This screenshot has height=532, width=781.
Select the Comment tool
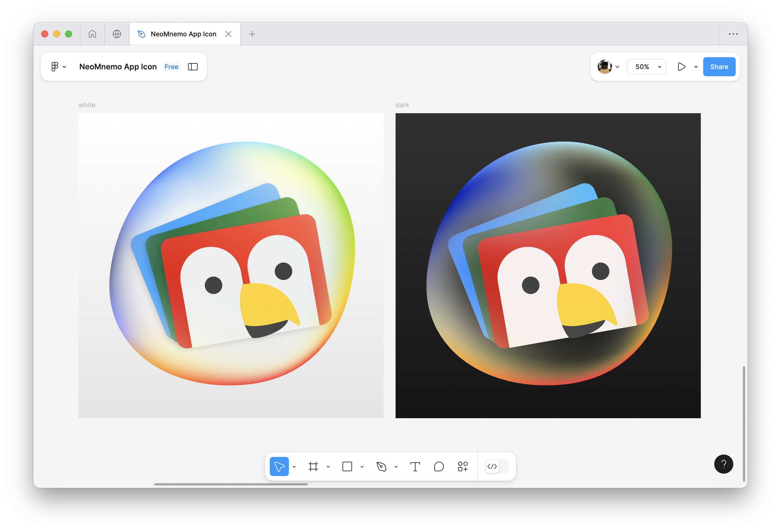pyautogui.click(x=439, y=466)
